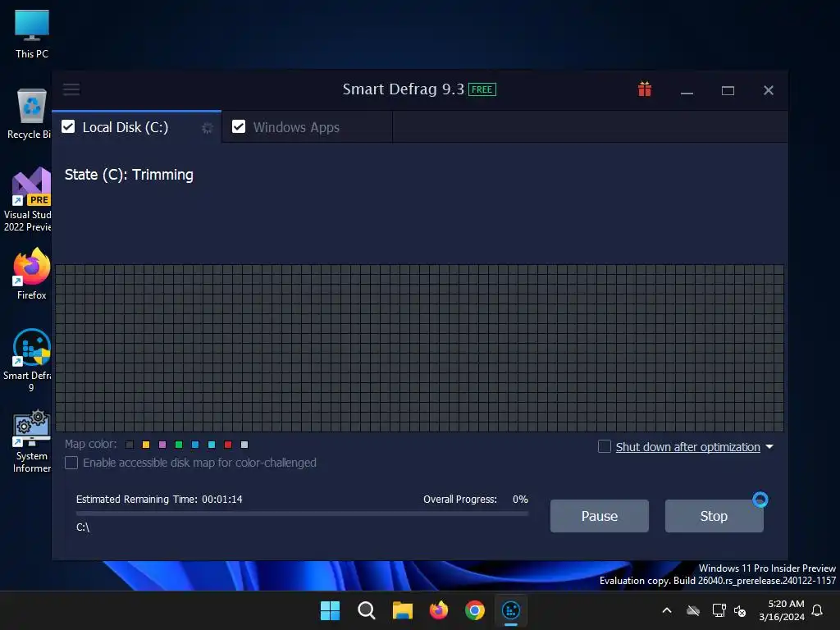Click the disk map grid
Screen dimensions: 840x630
point(419,348)
